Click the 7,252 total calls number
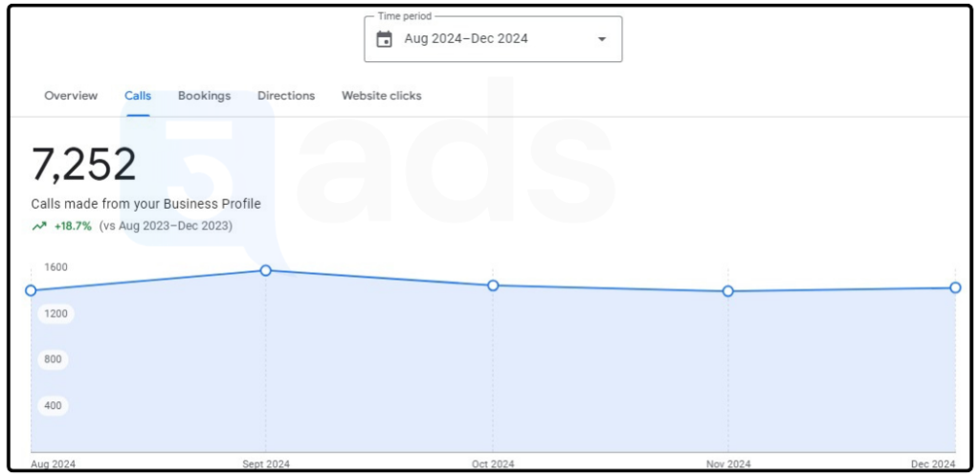Screen dimensions: 980x476 pos(84,165)
